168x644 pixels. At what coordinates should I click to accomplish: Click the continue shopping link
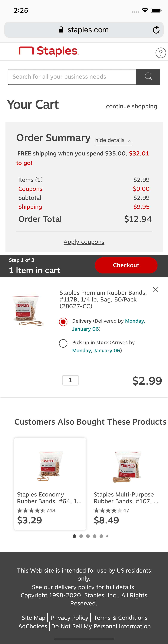coord(131,106)
